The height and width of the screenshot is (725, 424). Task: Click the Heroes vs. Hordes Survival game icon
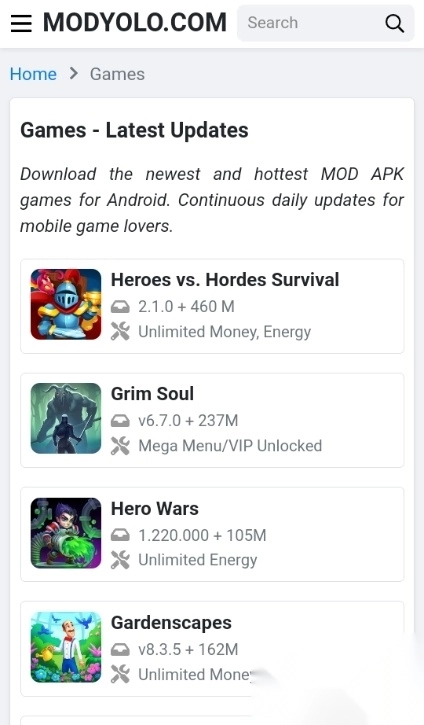click(66, 304)
